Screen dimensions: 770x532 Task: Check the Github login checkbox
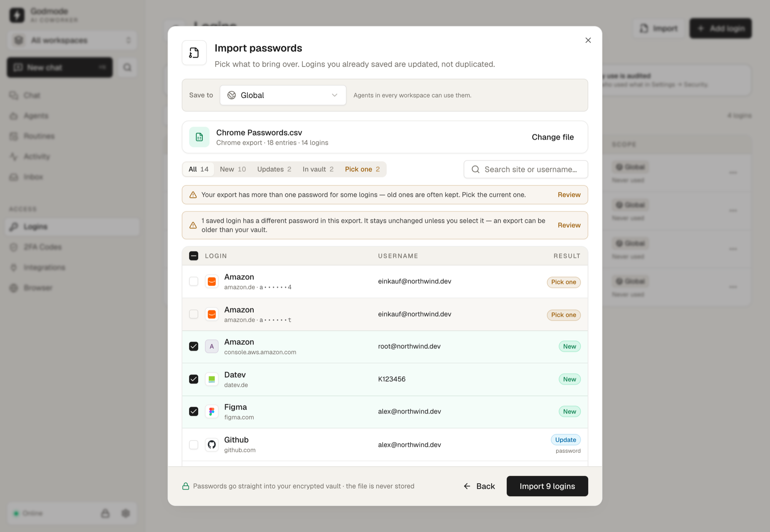coord(194,445)
